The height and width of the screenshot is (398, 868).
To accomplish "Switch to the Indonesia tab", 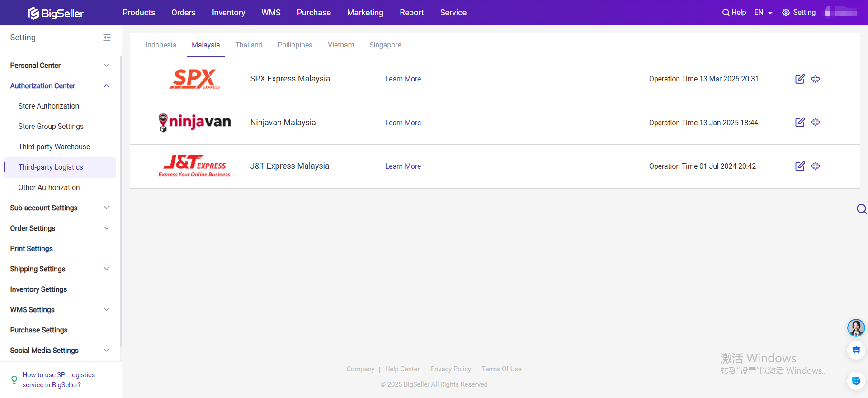I will [x=160, y=45].
